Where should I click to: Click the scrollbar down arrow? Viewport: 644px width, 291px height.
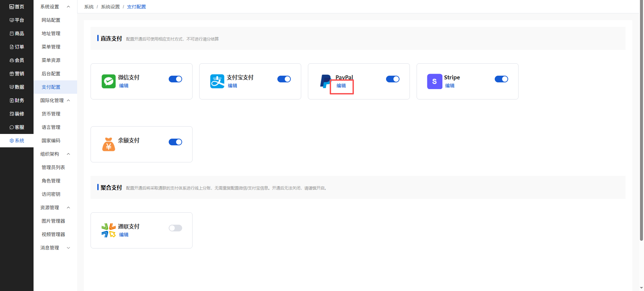coord(641,288)
